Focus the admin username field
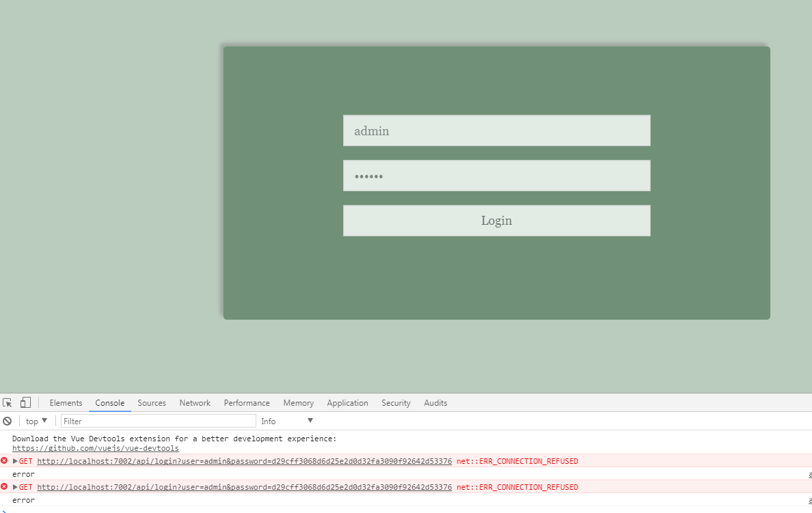 pos(497,130)
